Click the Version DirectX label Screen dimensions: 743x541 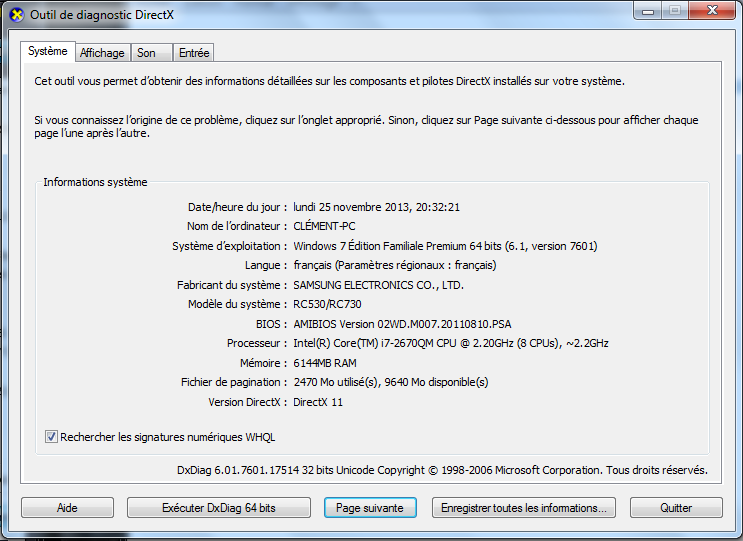(x=247, y=402)
